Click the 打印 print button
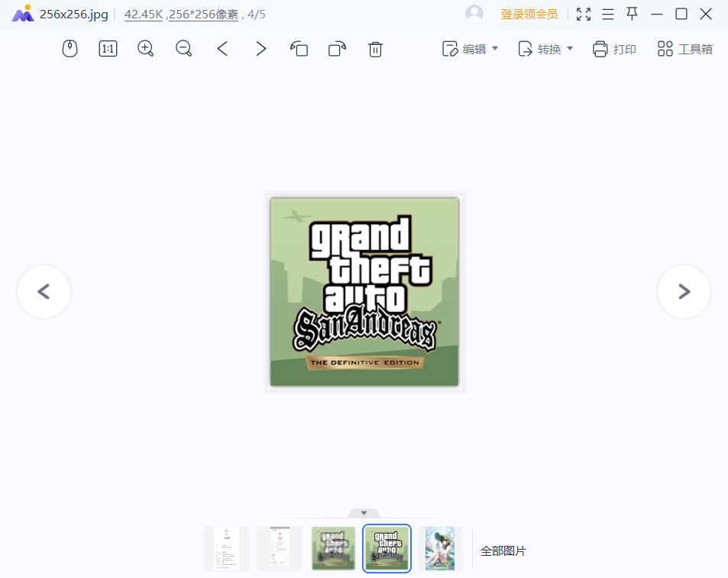This screenshot has width=728, height=578. [x=614, y=49]
